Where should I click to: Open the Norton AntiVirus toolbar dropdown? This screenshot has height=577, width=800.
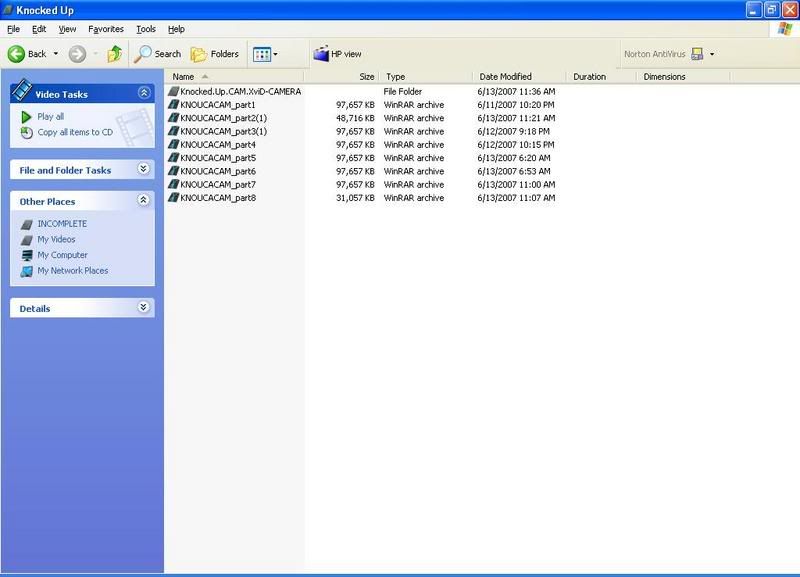click(711, 54)
